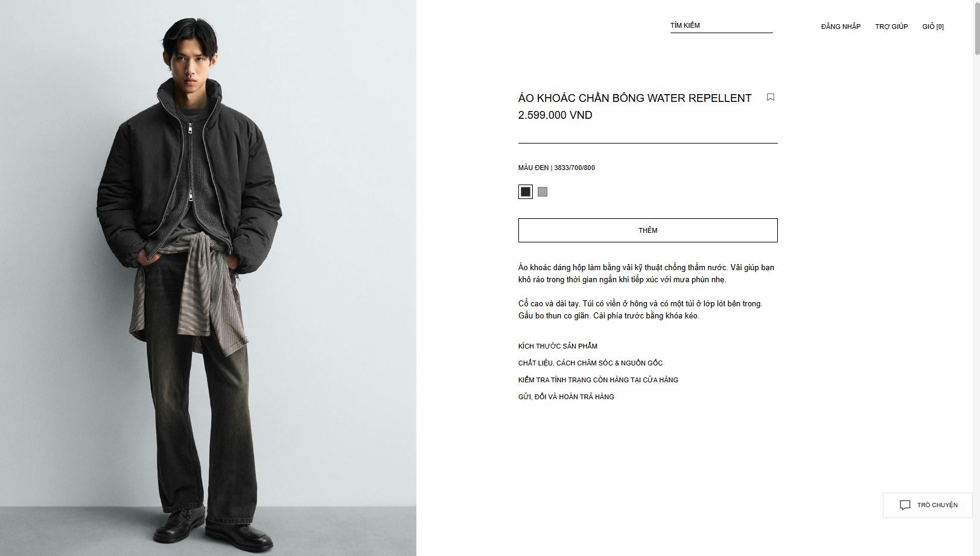The width and height of the screenshot is (980, 556).
Task: Open the model product photo
Action: 208,278
